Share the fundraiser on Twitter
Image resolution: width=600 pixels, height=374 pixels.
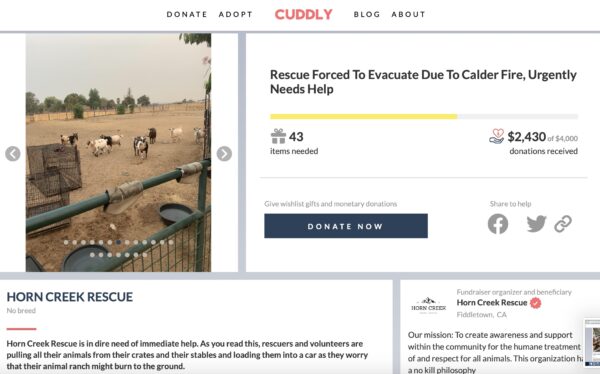pyautogui.click(x=536, y=224)
